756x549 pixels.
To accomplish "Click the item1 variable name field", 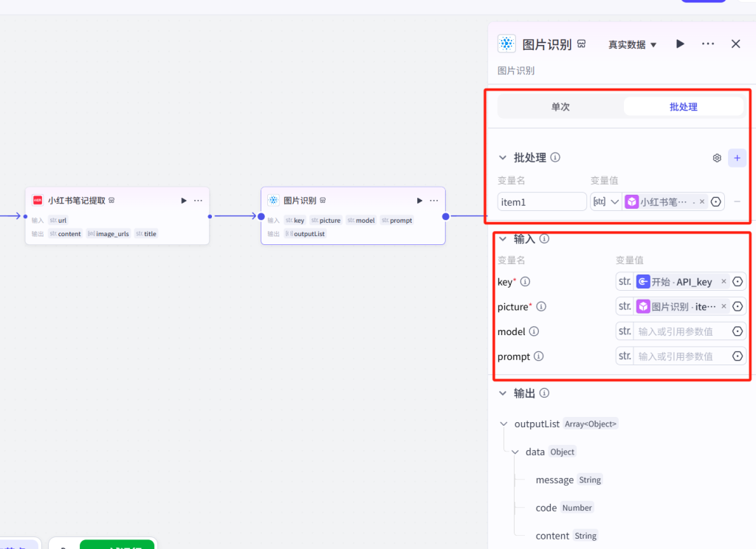I will point(541,201).
